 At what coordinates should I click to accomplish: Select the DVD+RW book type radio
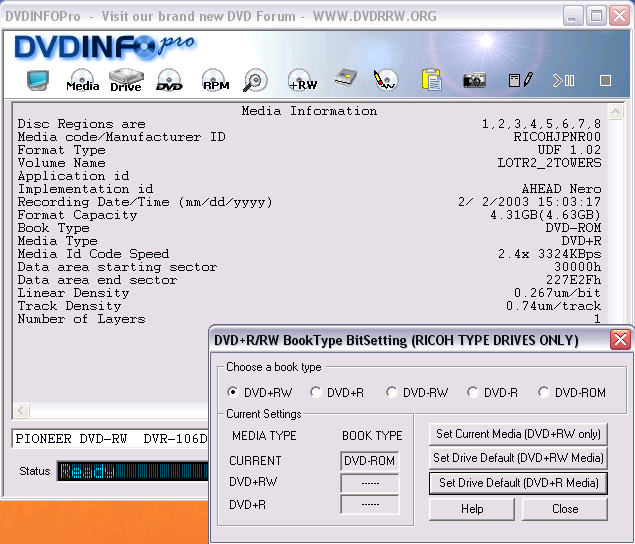232,392
